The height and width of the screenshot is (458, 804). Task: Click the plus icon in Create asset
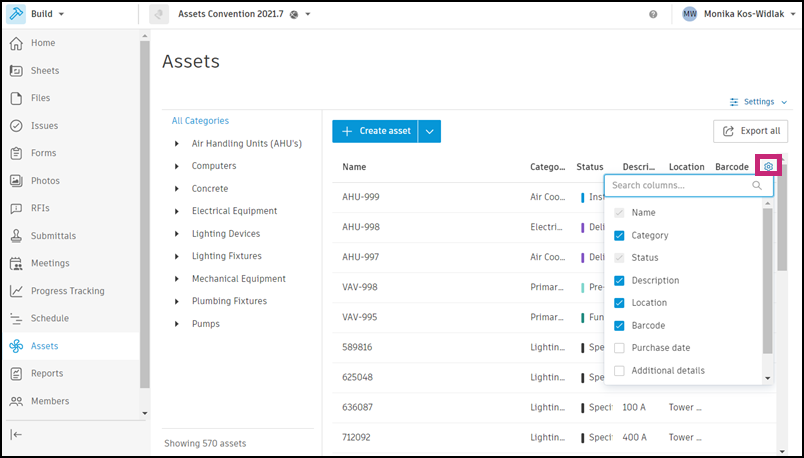(x=347, y=131)
